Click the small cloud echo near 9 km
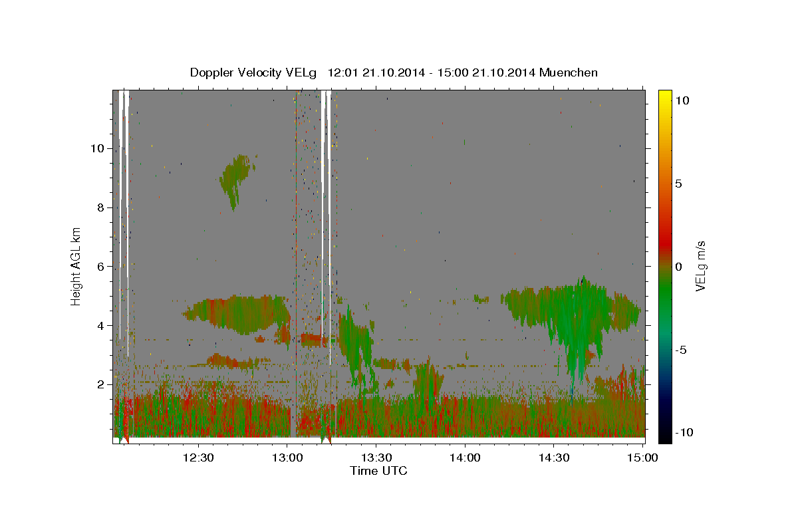Screen dimensions: 798x532 pyautogui.click(x=235, y=180)
